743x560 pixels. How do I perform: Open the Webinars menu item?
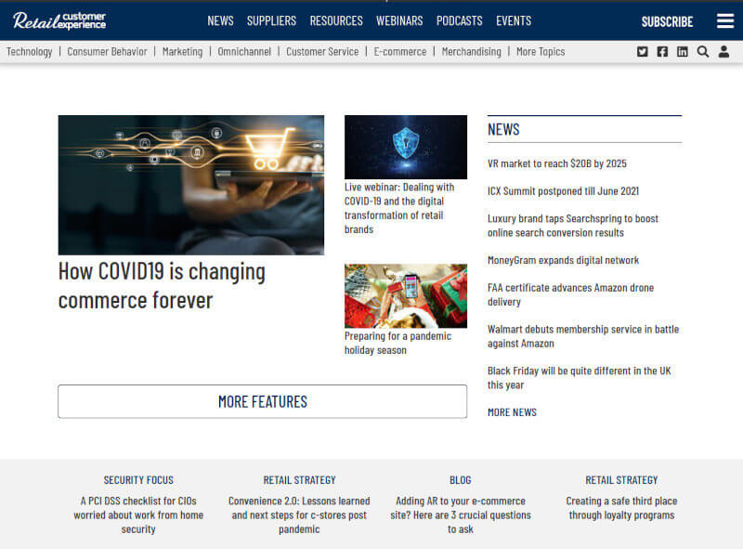[x=399, y=20]
